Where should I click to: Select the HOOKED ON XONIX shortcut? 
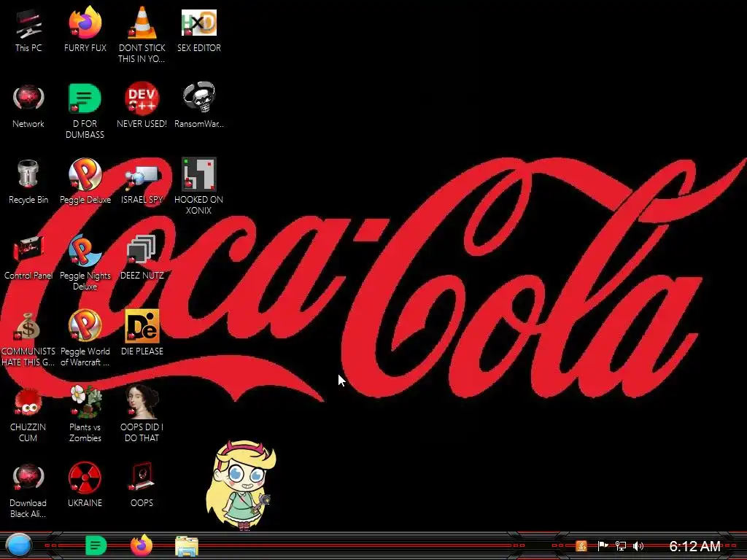pyautogui.click(x=198, y=174)
